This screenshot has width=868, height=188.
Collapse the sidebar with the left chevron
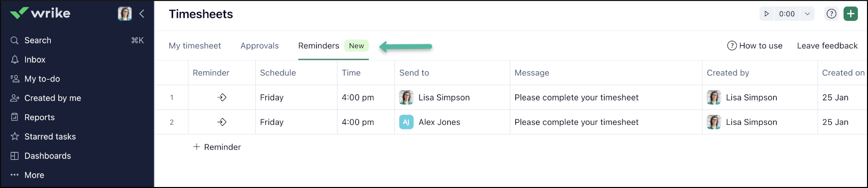coord(142,14)
